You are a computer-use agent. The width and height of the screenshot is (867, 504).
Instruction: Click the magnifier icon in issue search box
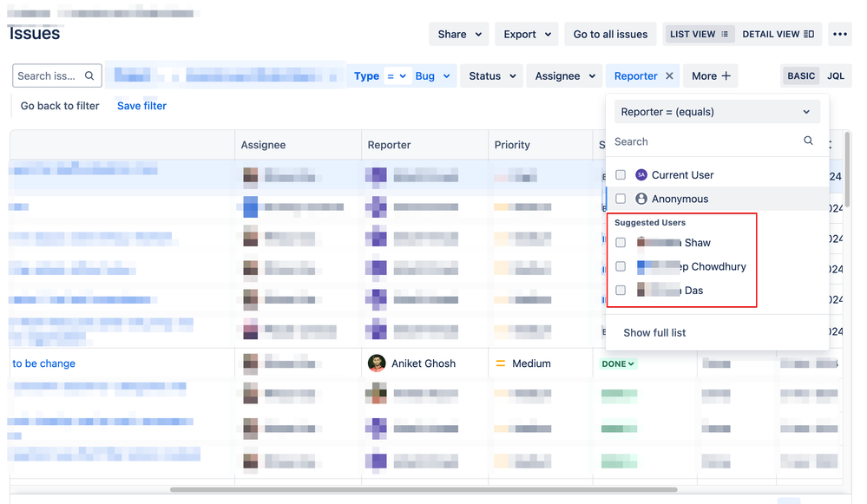pyautogui.click(x=89, y=76)
